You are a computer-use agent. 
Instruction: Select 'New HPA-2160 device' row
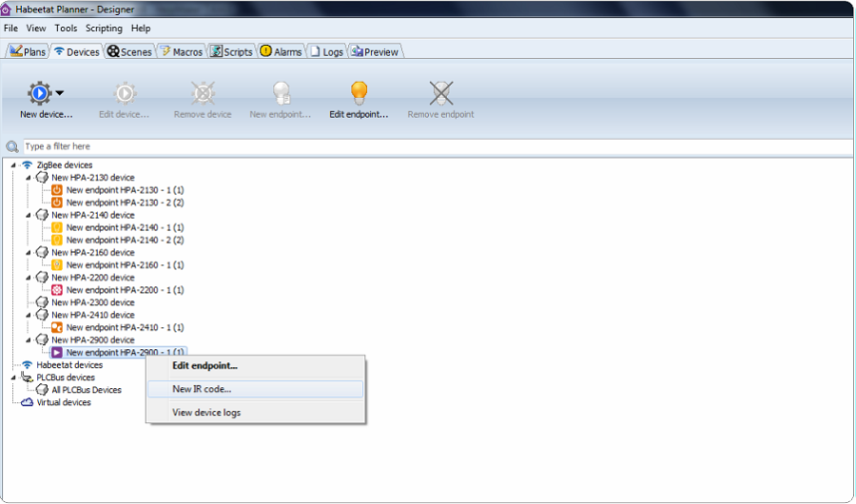(93, 252)
